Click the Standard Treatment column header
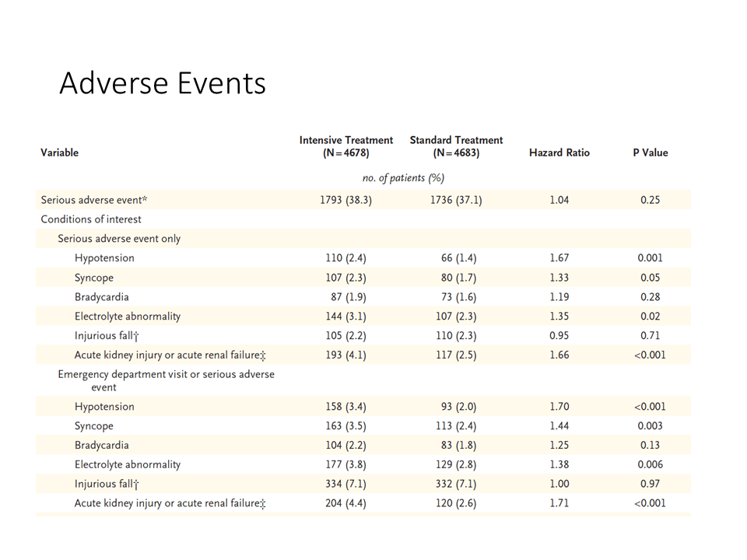This screenshot has width=747, height=560. 456,146
